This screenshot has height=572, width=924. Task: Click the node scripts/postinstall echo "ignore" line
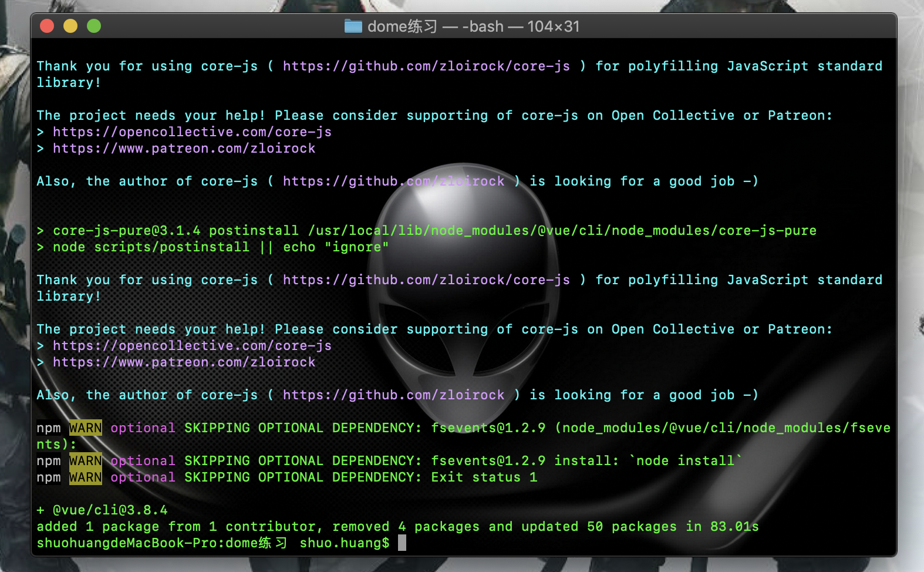(213, 247)
